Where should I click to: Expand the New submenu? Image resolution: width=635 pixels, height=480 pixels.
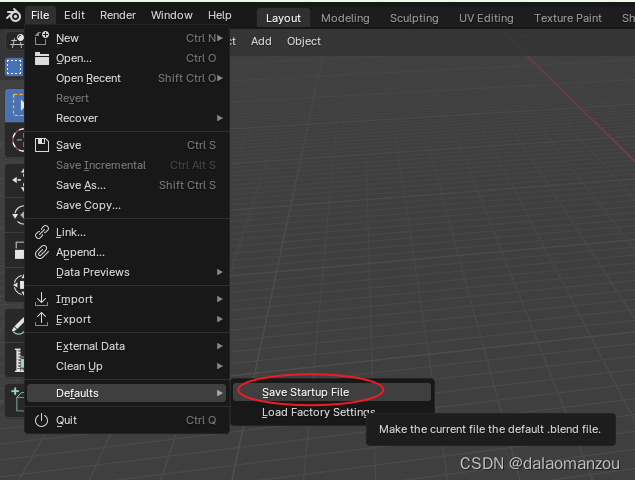(127, 38)
